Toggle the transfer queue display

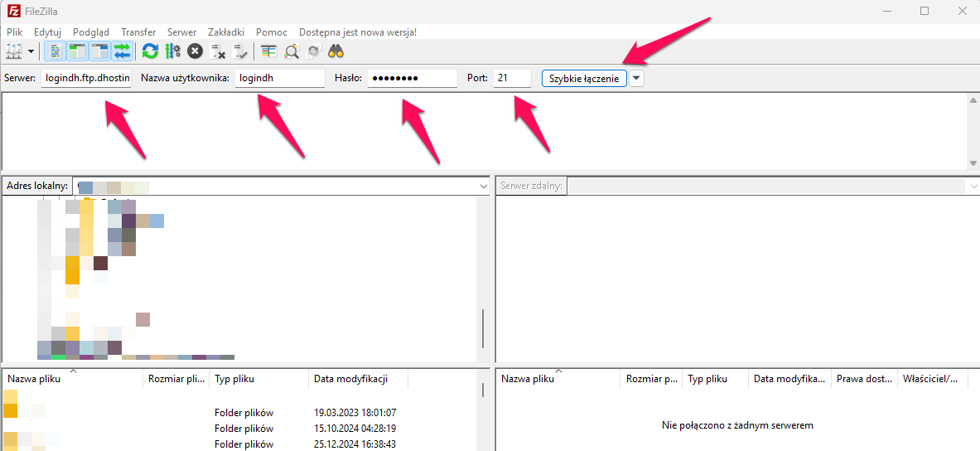(123, 51)
